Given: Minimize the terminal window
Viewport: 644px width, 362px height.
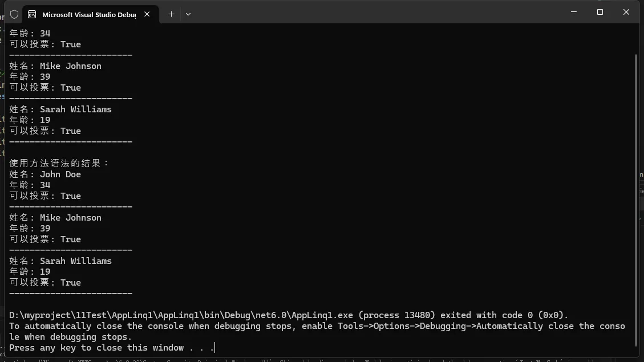Looking at the screenshot, I should (x=573, y=12).
